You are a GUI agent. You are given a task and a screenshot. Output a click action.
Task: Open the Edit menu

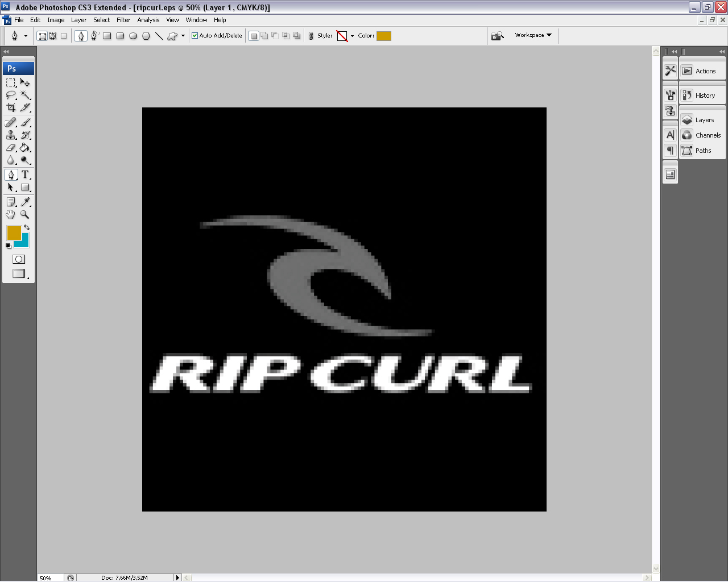[35, 20]
